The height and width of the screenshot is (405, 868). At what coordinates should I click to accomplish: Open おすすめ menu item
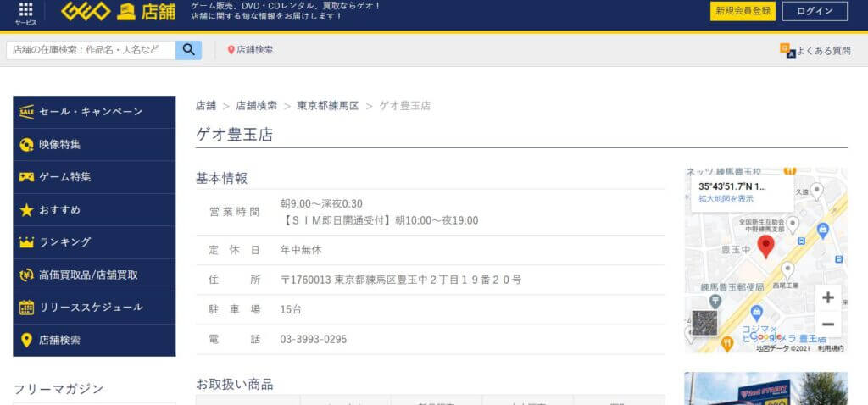[94, 209]
